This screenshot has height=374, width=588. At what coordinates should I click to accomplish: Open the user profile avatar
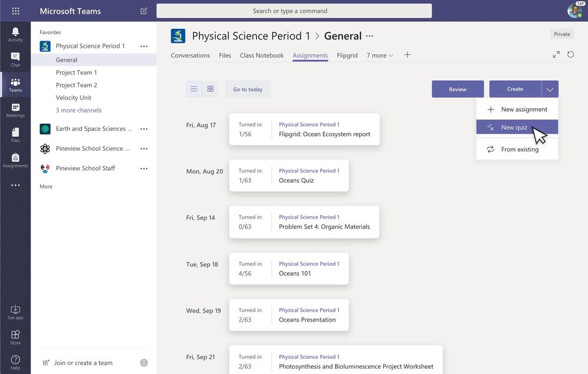574,10
